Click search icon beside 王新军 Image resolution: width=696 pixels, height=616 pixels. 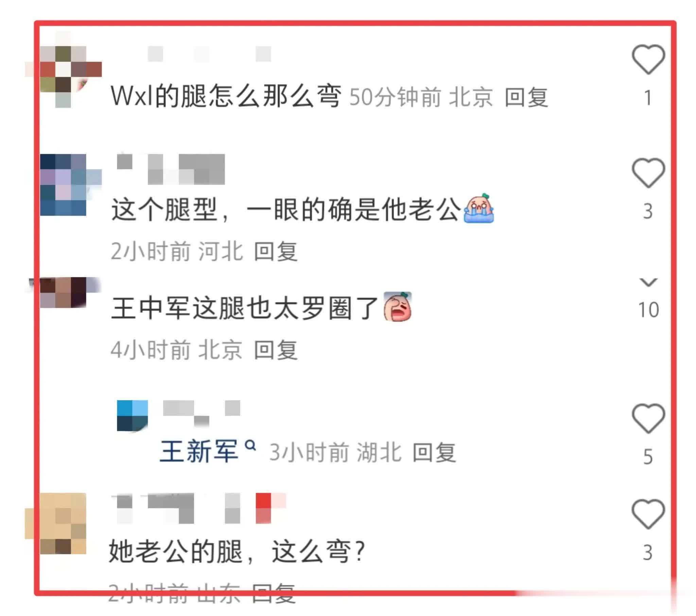(x=250, y=445)
